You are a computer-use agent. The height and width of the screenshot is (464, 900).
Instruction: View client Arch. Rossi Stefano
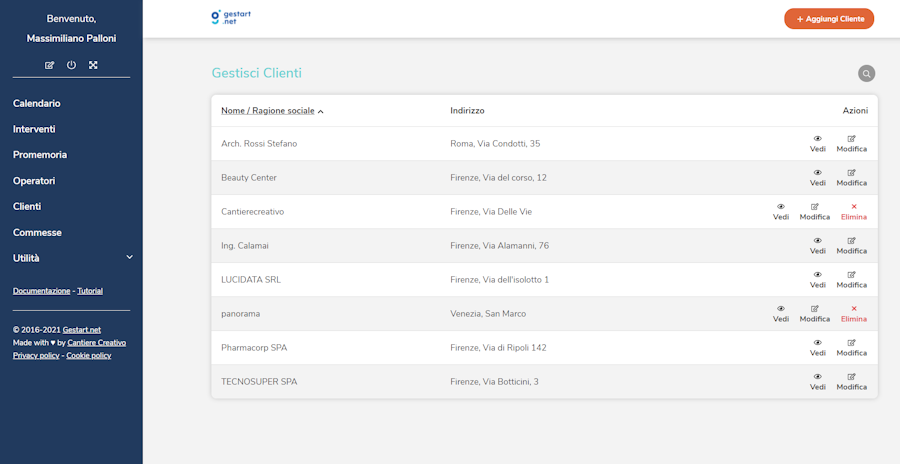pyautogui.click(x=817, y=144)
